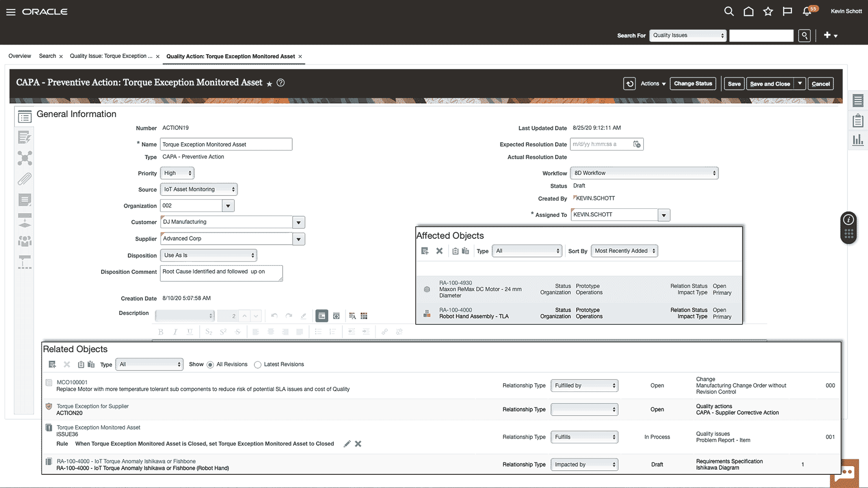Click the refresh icon beside Actions

[629, 84]
